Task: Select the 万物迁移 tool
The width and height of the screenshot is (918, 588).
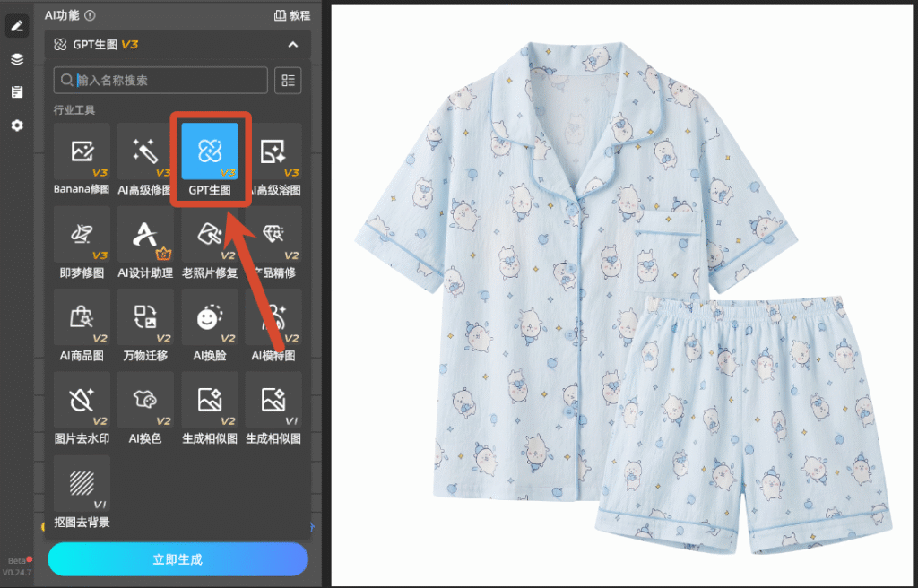Action: tap(144, 325)
